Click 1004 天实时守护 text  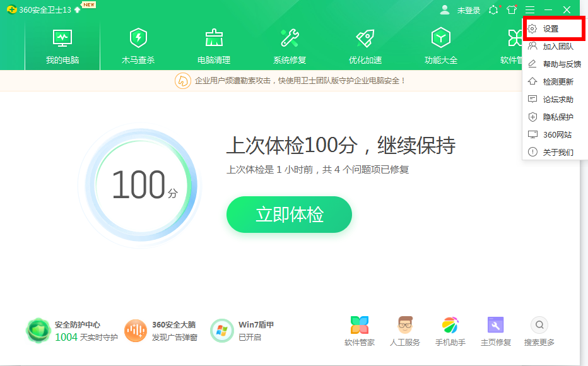click(86, 337)
